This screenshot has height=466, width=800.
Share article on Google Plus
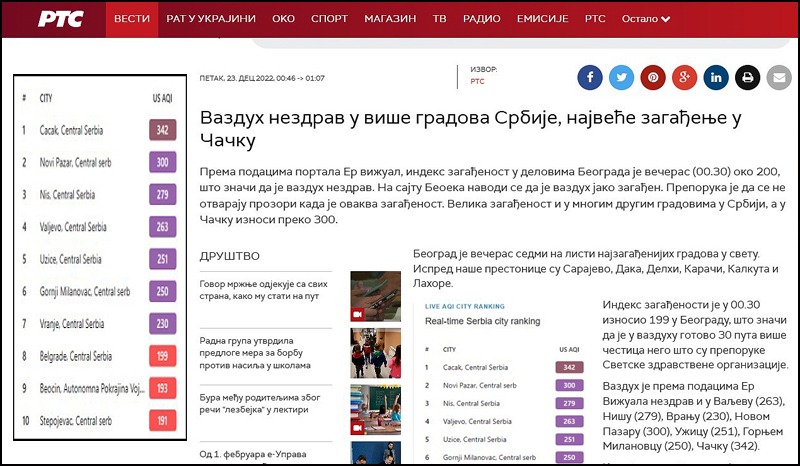684,78
